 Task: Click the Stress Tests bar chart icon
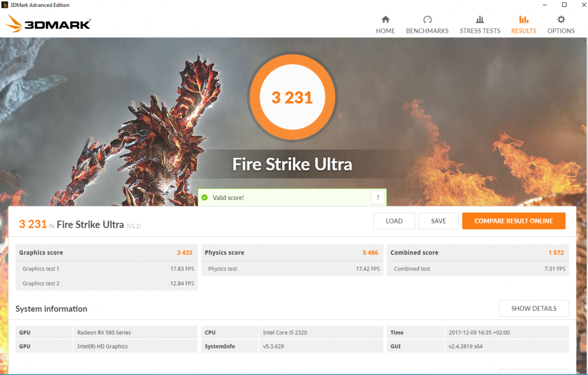(480, 20)
